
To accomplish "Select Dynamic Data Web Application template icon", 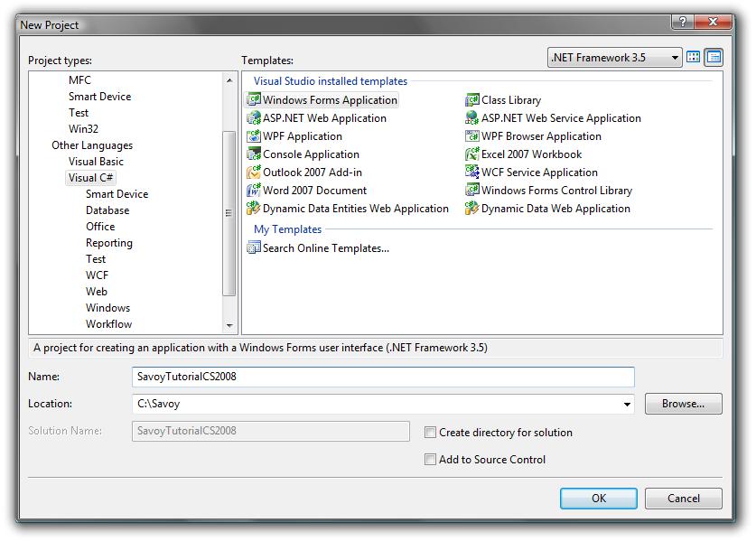I will click(x=472, y=209).
